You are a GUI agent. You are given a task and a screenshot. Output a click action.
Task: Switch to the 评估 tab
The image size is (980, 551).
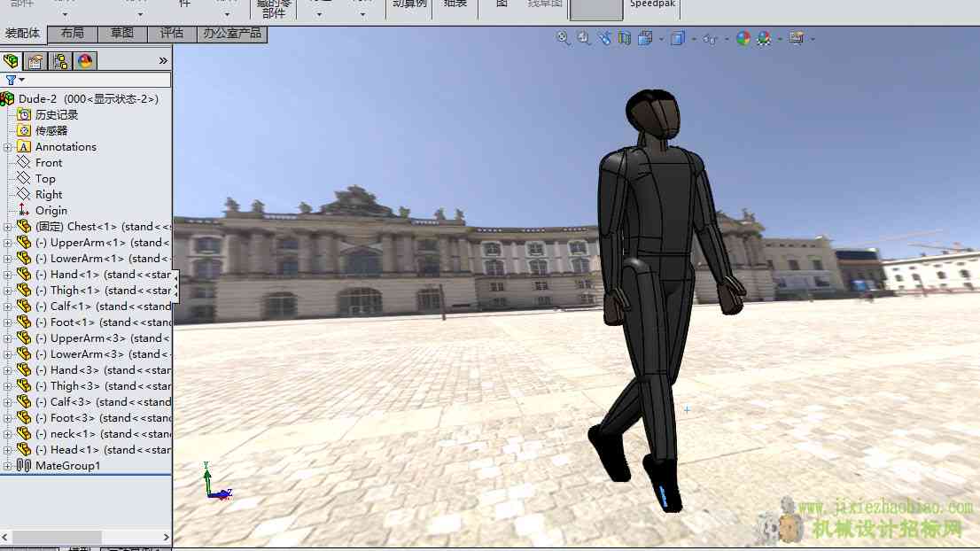171,33
